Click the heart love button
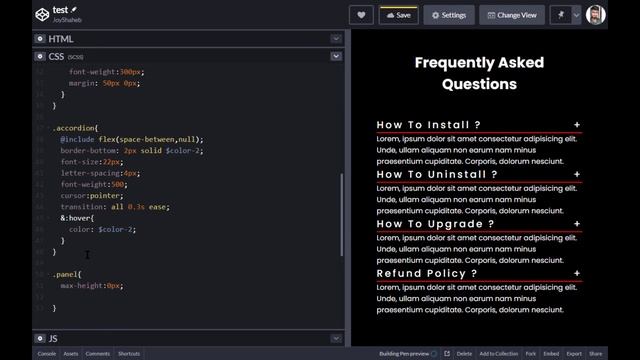This screenshot has width=640, height=360. click(361, 15)
